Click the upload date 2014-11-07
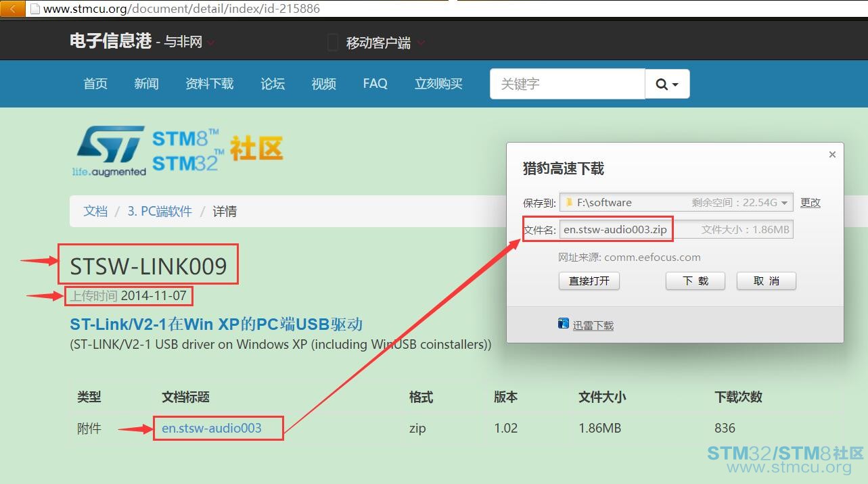The image size is (868, 484). pos(154,295)
